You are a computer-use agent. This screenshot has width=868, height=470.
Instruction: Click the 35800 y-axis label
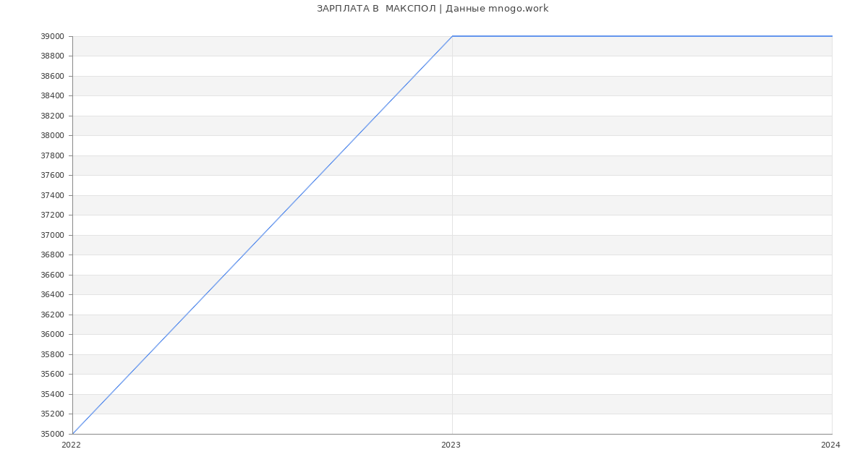click(52, 354)
